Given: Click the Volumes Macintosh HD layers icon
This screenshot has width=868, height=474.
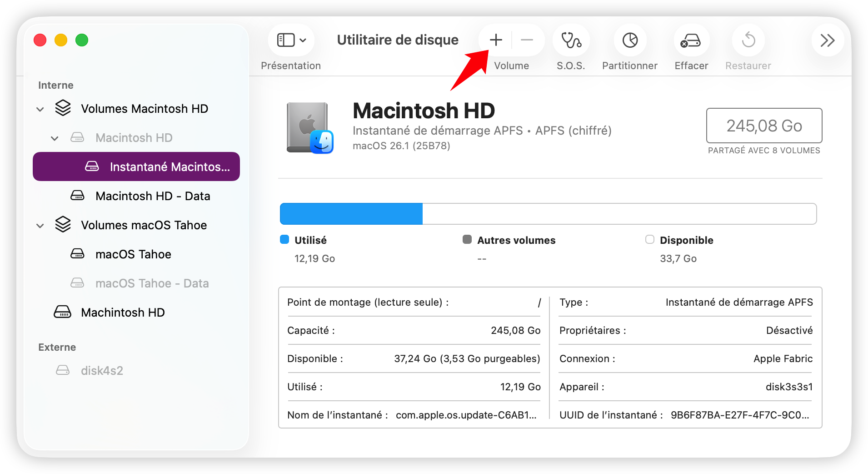Looking at the screenshot, I should [x=63, y=108].
